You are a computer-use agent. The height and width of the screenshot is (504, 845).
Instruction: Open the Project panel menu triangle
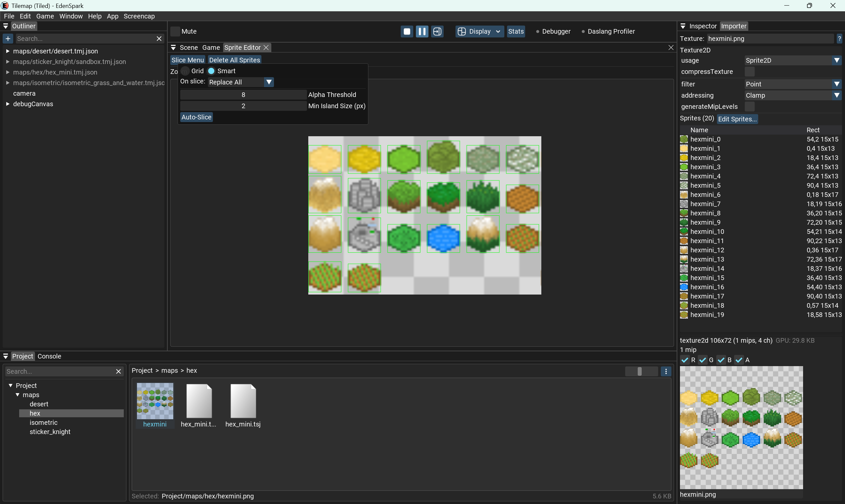(6, 356)
